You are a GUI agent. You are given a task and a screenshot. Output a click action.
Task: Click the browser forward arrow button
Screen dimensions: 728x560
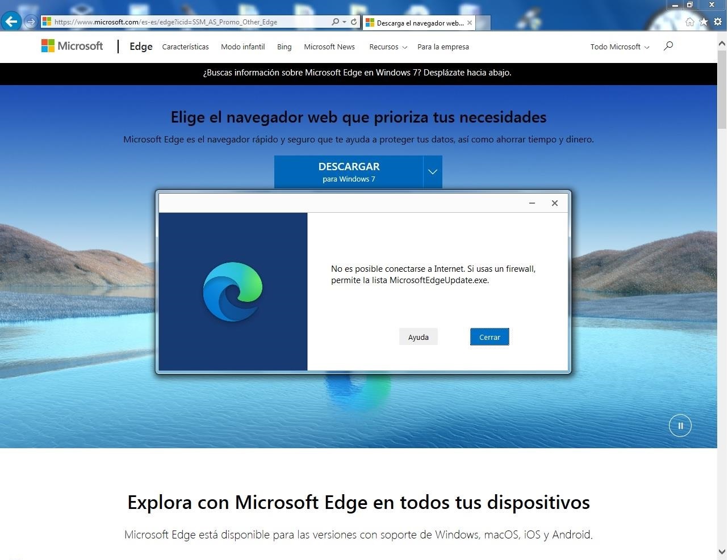tap(31, 22)
